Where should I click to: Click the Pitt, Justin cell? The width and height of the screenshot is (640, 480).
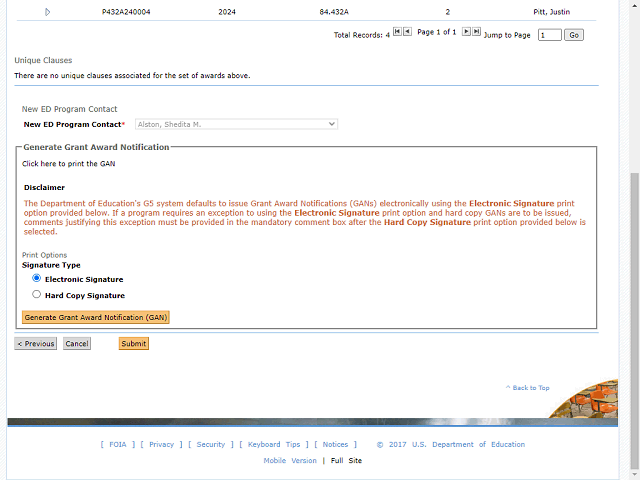pos(551,12)
